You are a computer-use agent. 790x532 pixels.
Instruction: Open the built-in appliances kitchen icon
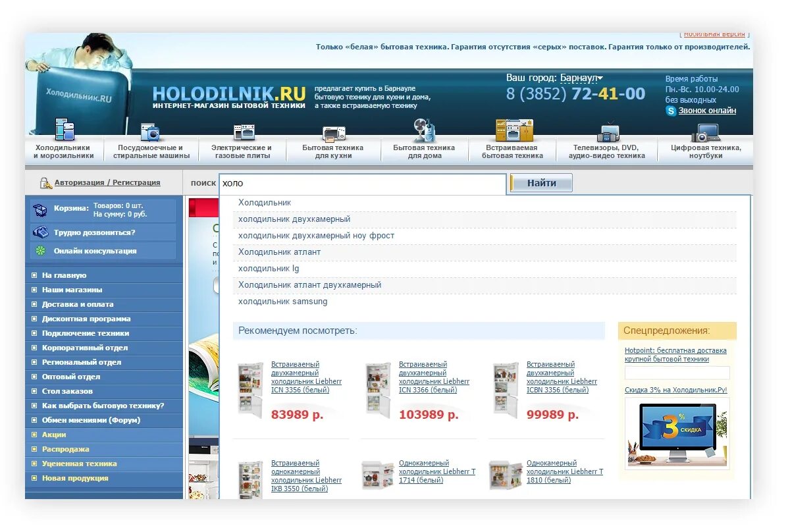[x=514, y=130]
